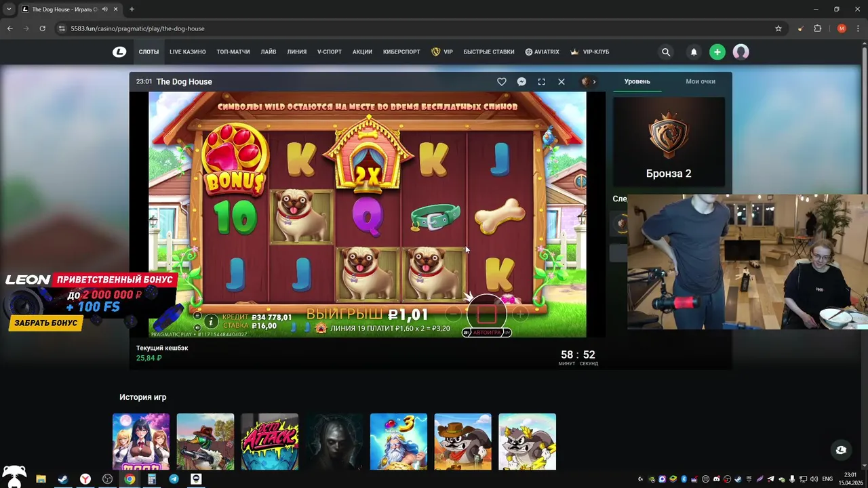
Task: Mute the The Dog House browser tab
Action: (x=104, y=9)
